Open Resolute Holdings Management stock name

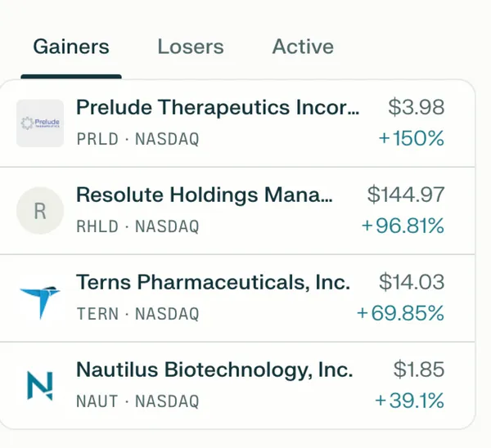pyautogui.click(x=205, y=195)
